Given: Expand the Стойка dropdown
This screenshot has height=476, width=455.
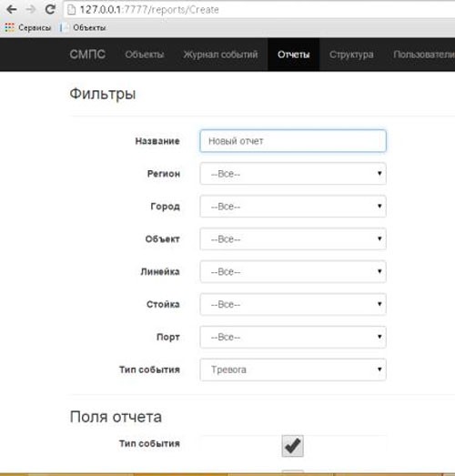Looking at the screenshot, I should pyautogui.click(x=293, y=304).
